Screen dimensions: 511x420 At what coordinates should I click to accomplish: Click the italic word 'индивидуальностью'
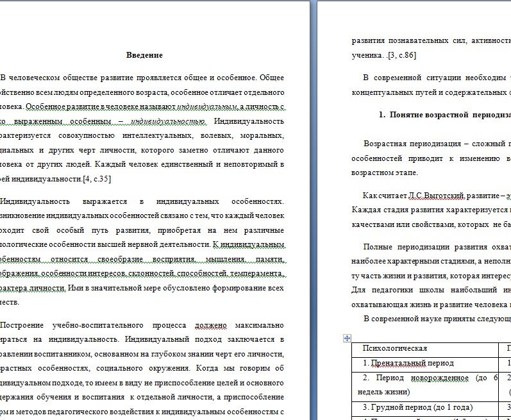(168, 122)
